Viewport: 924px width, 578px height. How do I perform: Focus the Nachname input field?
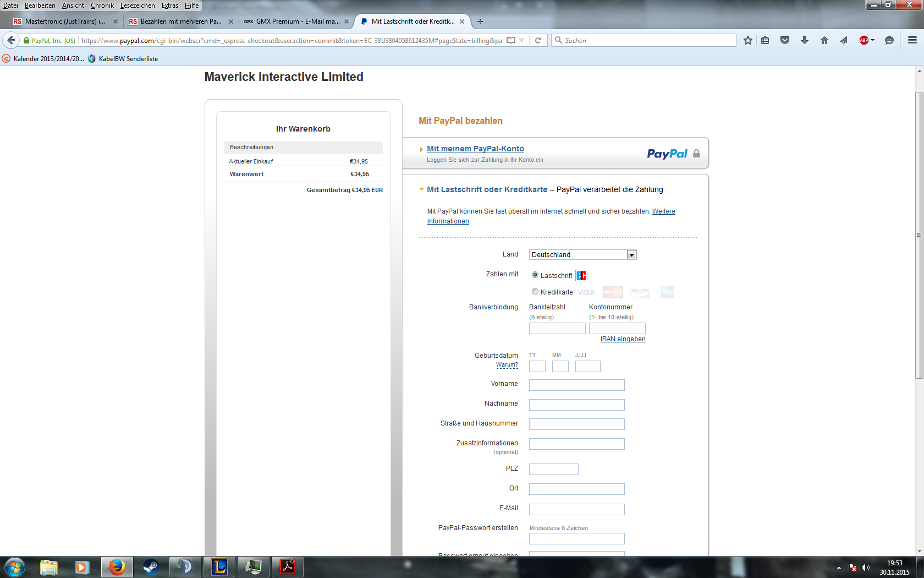point(577,405)
